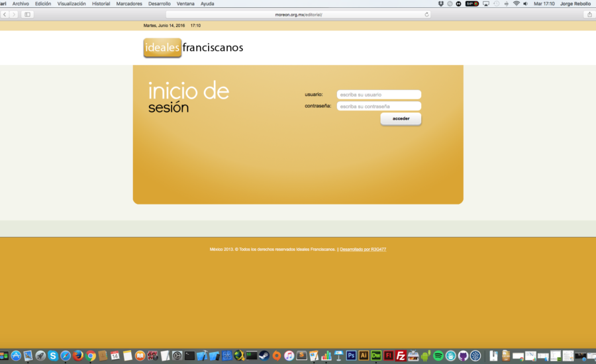
Task: Open the Historial menu
Action: [x=101, y=4]
